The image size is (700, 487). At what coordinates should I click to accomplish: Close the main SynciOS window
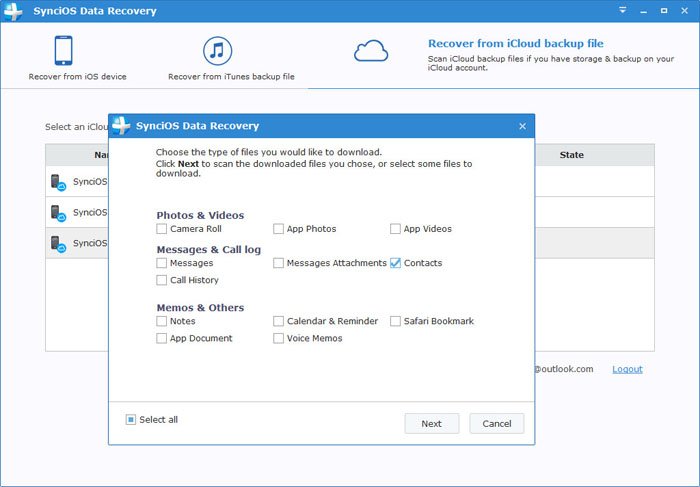pyautogui.click(x=685, y=11)
